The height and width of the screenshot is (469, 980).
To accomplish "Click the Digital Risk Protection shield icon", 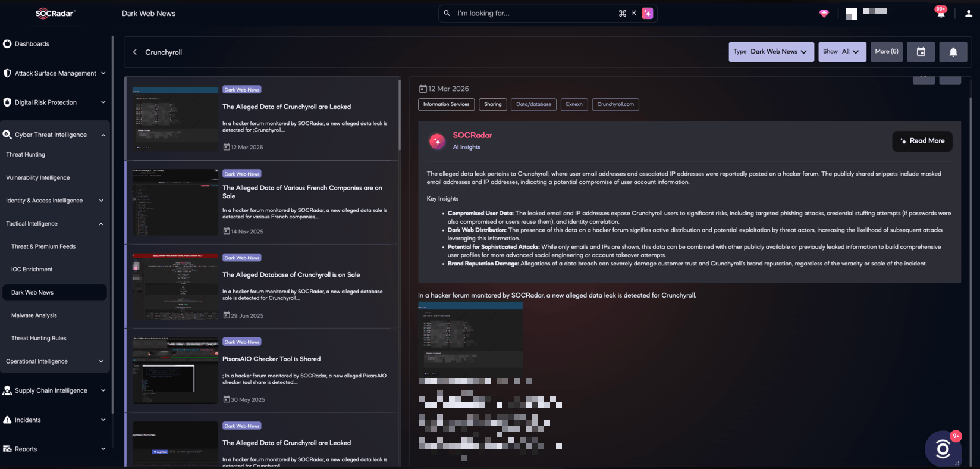I will pyautogui.click(x=7, y=102).
